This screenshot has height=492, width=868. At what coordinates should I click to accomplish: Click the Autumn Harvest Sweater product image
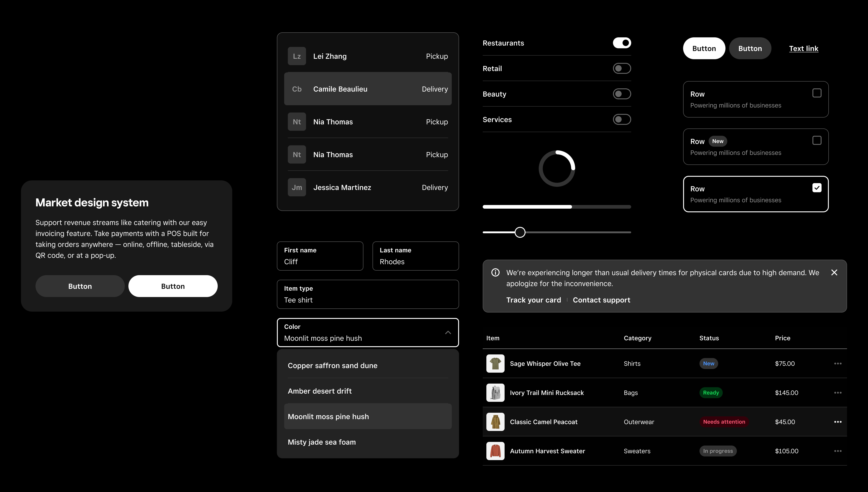pyautogui.click(x=495, y=451)
